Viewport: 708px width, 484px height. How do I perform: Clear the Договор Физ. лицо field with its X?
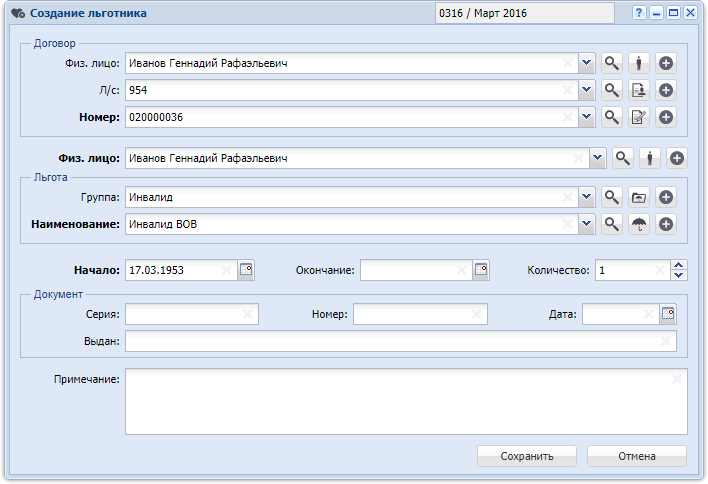pos(568,63)
